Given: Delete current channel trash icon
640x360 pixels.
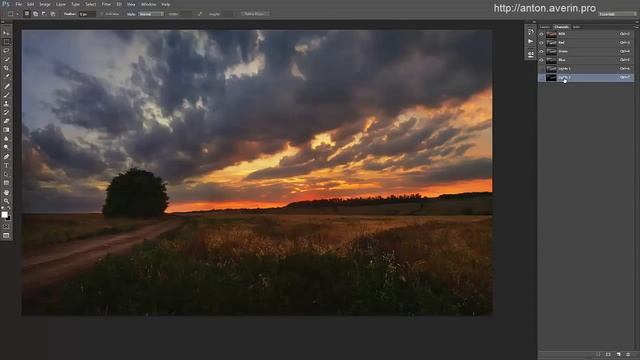Looking at the screenshot, I should click(629, 354).
